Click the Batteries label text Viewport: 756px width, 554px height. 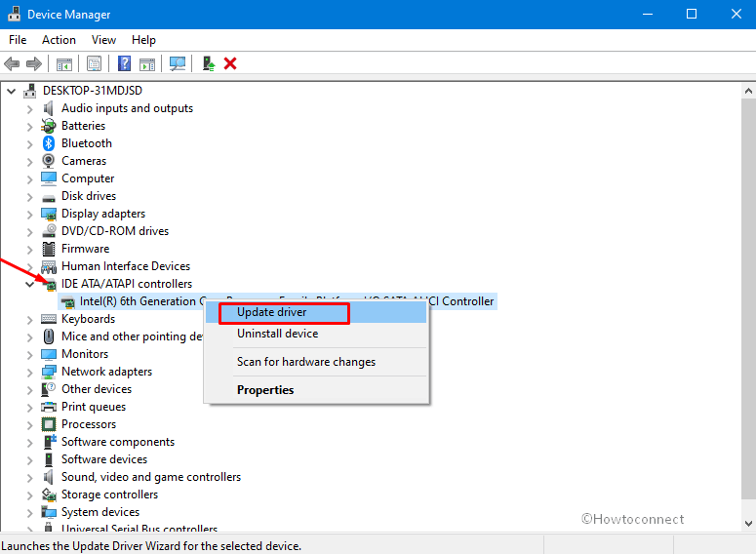pos(84,126)
